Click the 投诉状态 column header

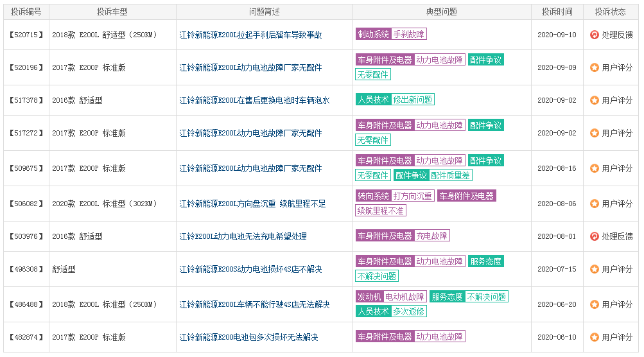click(x=611, y=12)
